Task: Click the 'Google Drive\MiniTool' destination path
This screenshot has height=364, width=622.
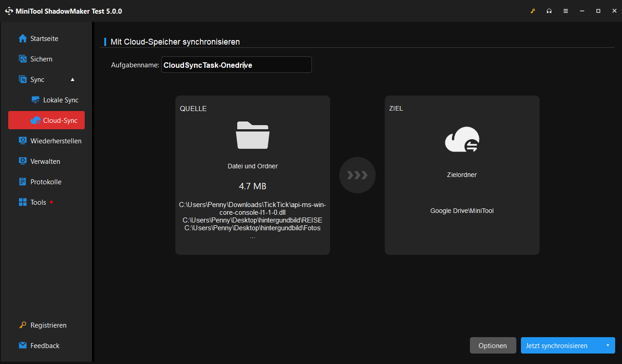Action: pos(462,211)
